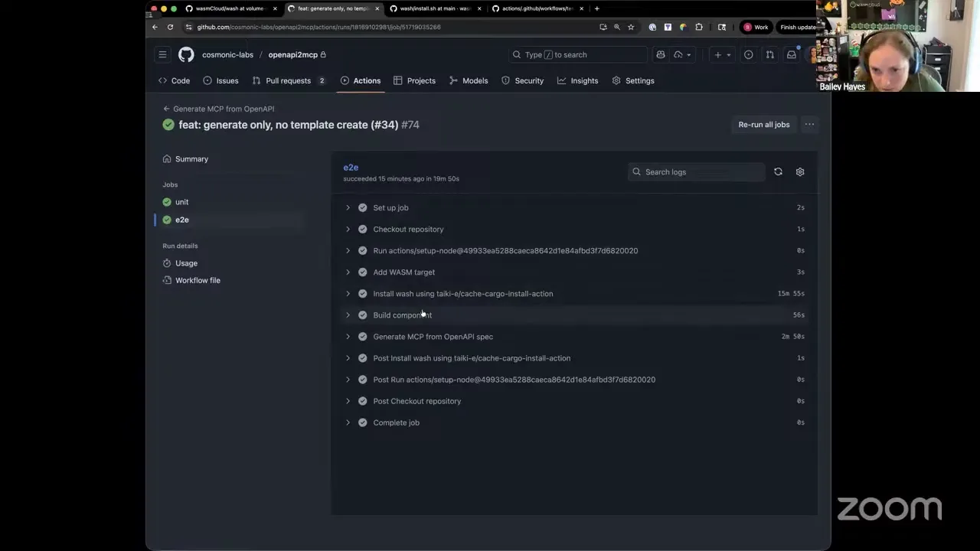
Task: Click the Finish update browser button
Action: coord(798,27)
